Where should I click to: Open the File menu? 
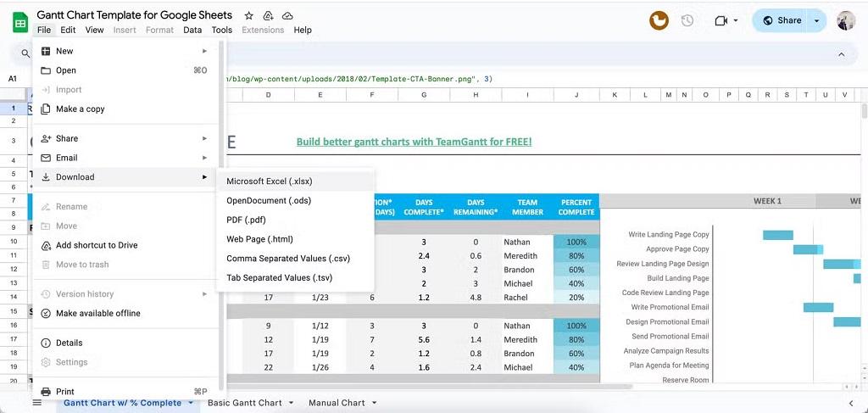click(x=44, y=30)
